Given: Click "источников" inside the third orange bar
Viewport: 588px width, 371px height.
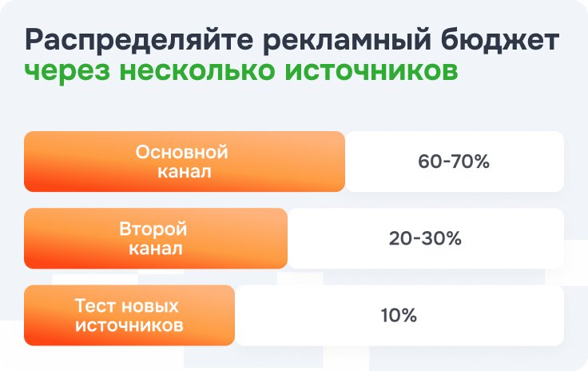Looking at the screenshot, I should 128,325.
